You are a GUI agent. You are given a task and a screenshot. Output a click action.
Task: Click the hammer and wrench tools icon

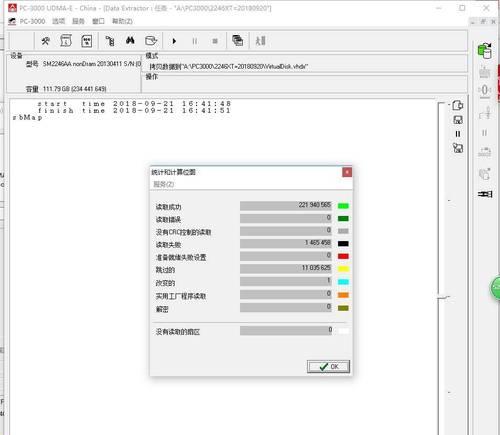pyautogui.click(x=45, y=41)
